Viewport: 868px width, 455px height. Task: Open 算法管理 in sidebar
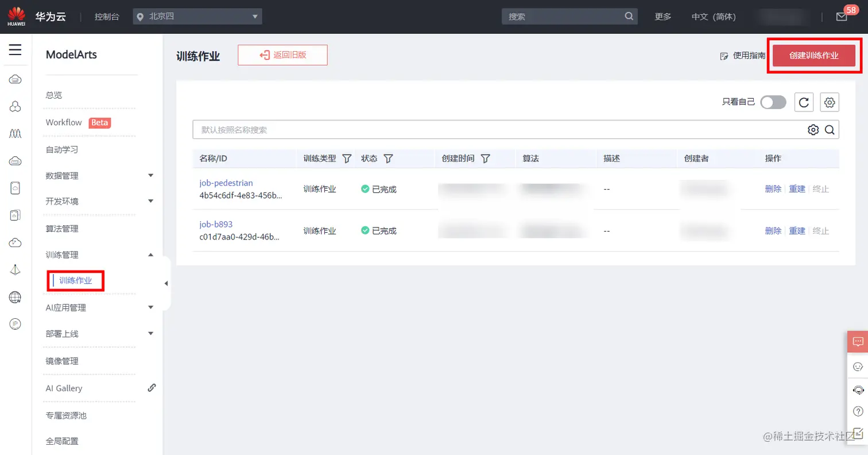(62, 229)
